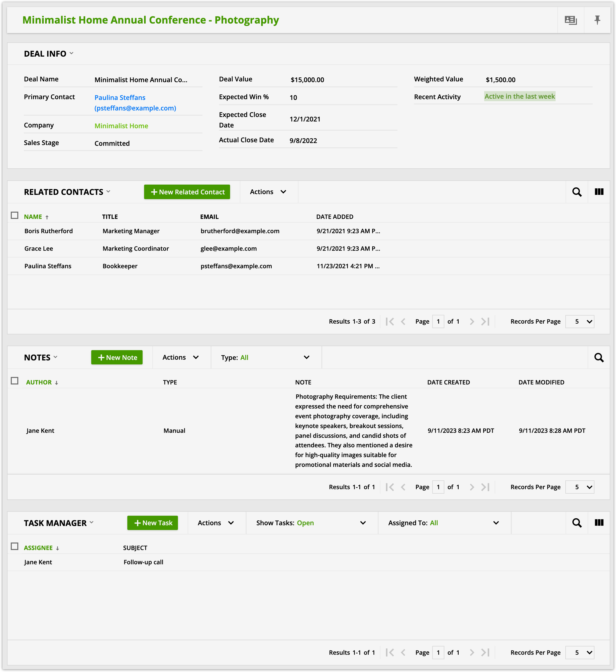616x672 pixels.
Task: Open Actions dropdown in Task Manager
Action: (217, 523)
